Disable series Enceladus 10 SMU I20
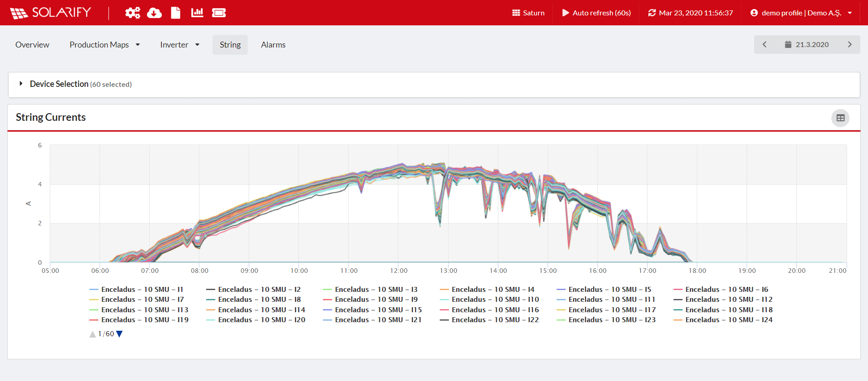Screen dimensions: 868x381 coord(255,320)
